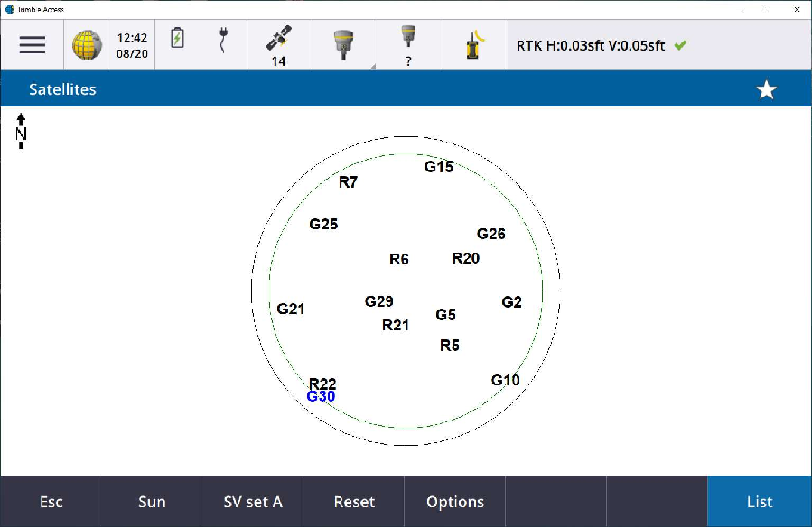Click the power plug icon

223,40
